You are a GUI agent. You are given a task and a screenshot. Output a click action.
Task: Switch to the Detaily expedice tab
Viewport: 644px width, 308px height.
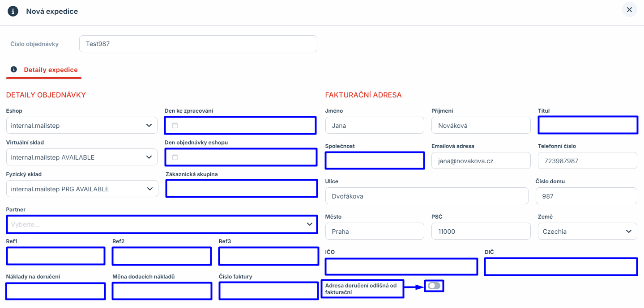point(51,70)
